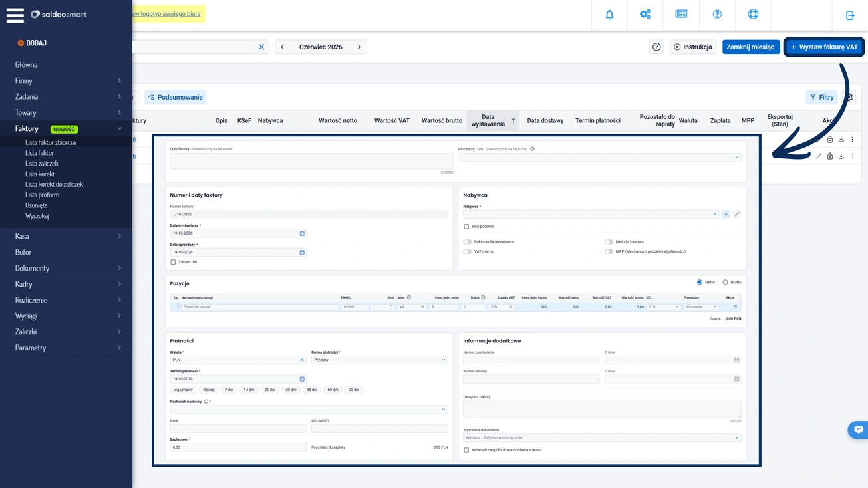Open Lista korekt in the sidebar

tap(40, 174)
